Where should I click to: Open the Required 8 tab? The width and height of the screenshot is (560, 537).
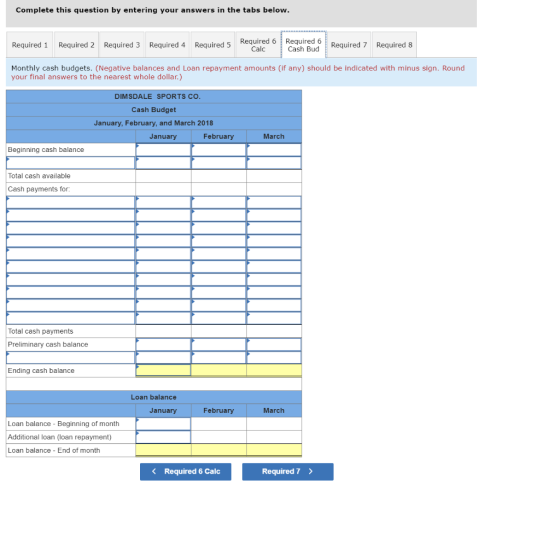pos(394,45)
